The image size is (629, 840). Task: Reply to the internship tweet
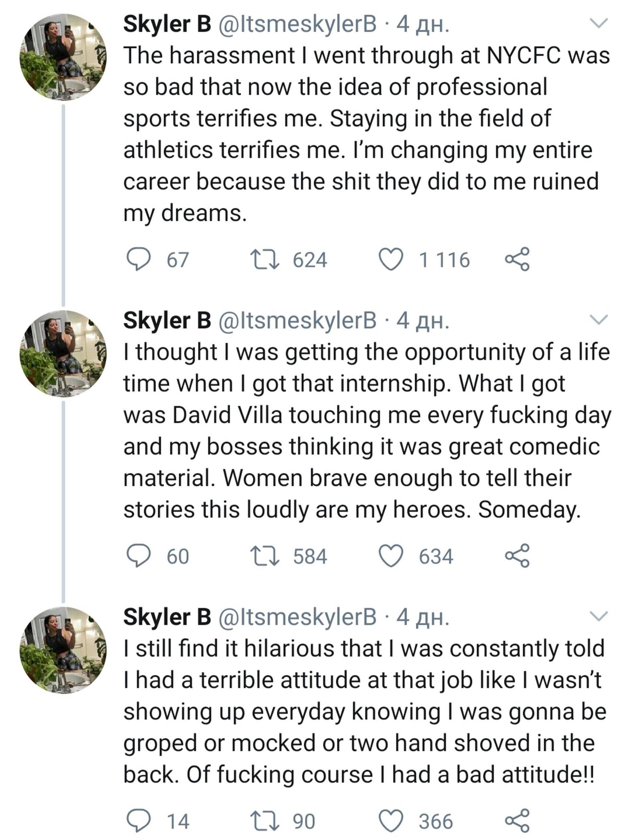(138, 556)
